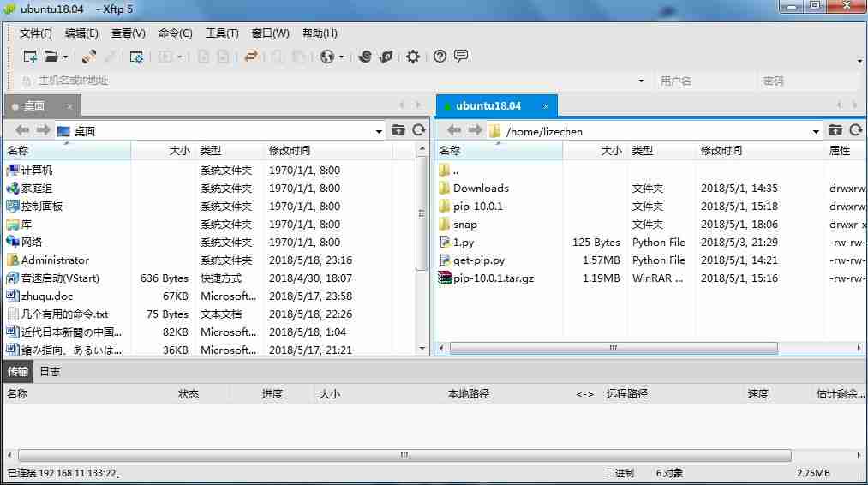This screenshot has height=485, width=868.
Task: Open the 窗口(W) menu
Action: tap(271, 33)
